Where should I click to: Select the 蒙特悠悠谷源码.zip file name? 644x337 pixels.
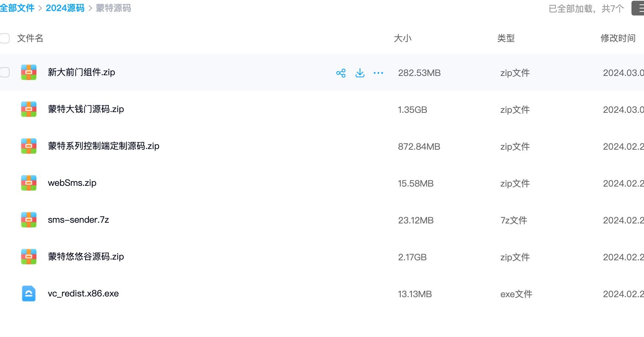86,257
